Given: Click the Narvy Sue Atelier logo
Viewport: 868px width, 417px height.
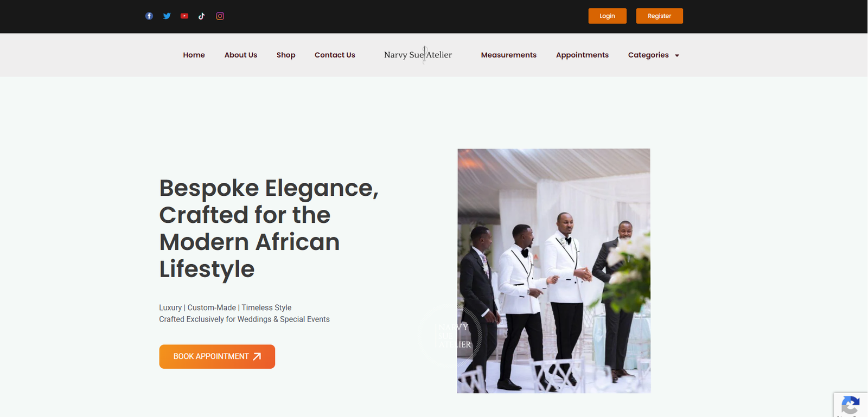Looking at the screenshot, I should click(x=418, y=55).
